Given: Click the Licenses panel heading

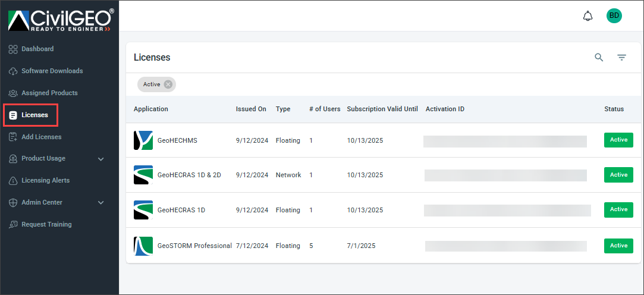Looking at the screenshot, I should [152, 58].
